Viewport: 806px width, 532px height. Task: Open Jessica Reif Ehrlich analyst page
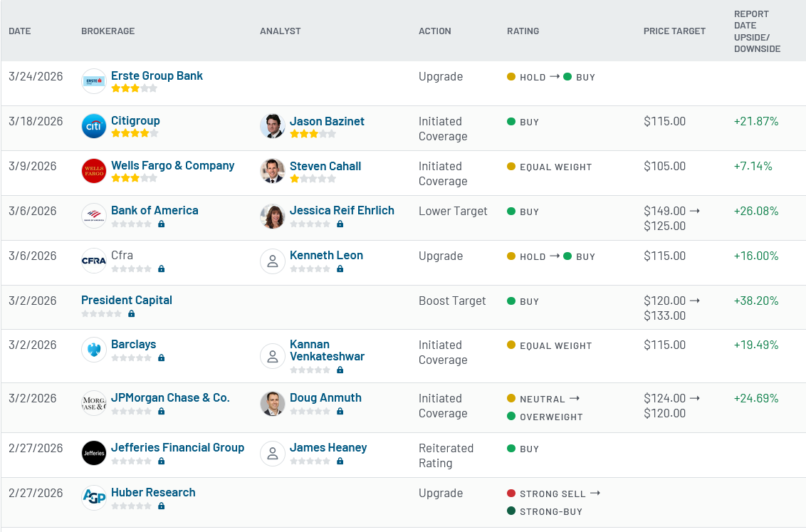(342, 210)
